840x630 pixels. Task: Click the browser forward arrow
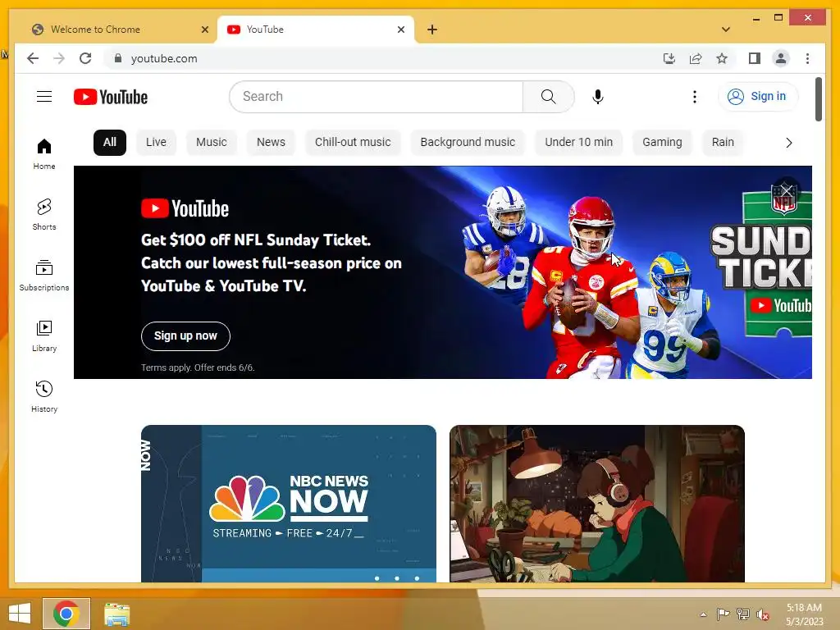[x=59, y=58]
